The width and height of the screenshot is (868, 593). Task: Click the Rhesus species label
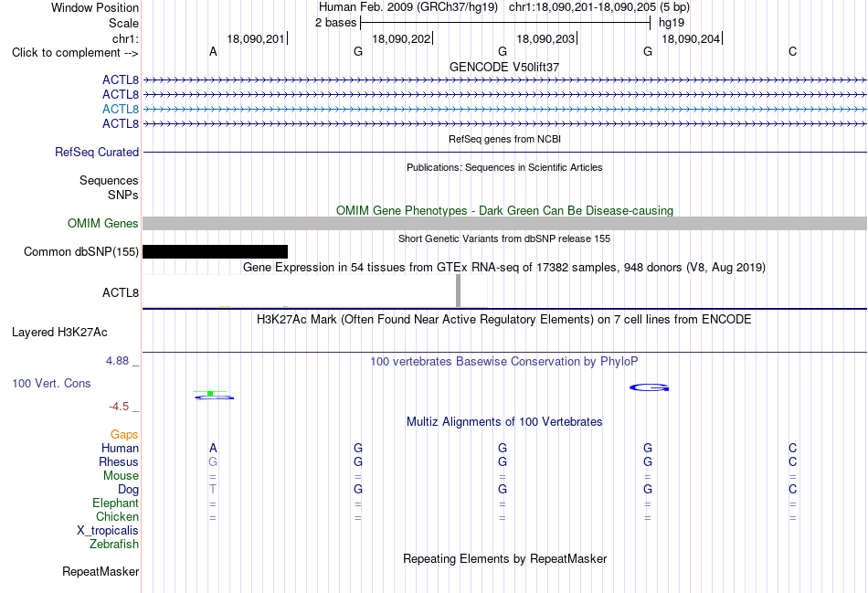[119, 461]
